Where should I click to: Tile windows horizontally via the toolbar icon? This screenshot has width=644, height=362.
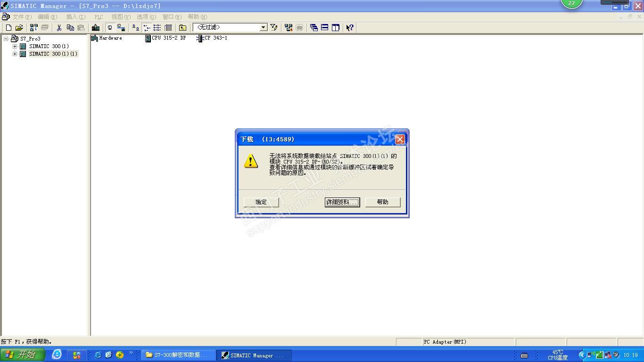pyautogui.click(x=325, y=28)
